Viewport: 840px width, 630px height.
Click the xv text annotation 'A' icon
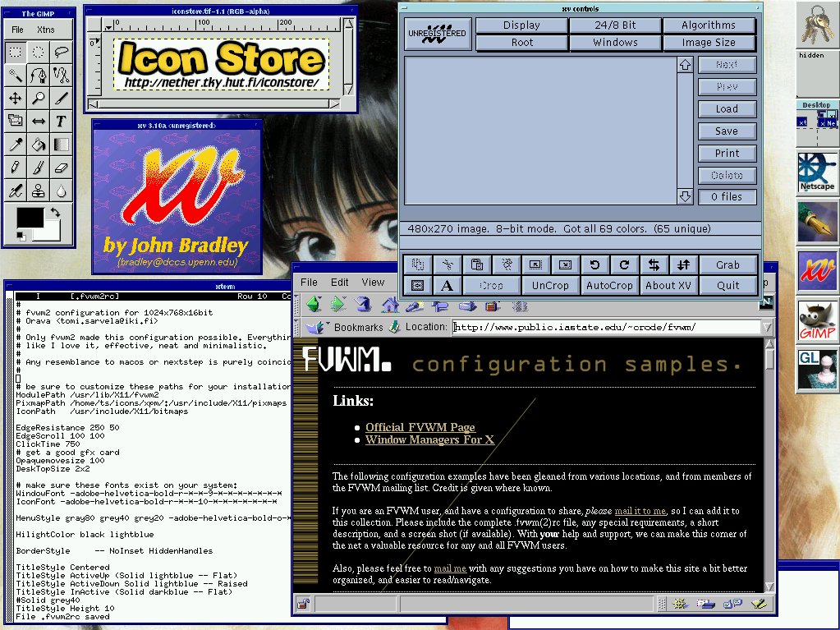click(x=447, y=286)
